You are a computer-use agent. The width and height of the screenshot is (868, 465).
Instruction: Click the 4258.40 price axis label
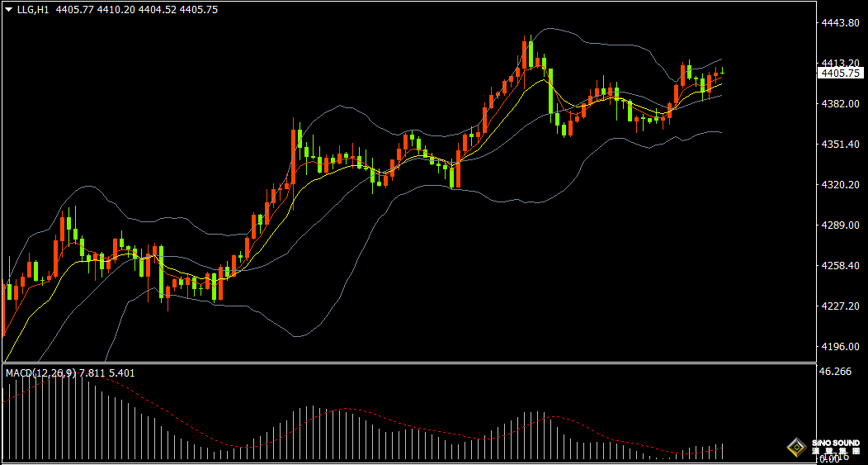click(841, 265)
